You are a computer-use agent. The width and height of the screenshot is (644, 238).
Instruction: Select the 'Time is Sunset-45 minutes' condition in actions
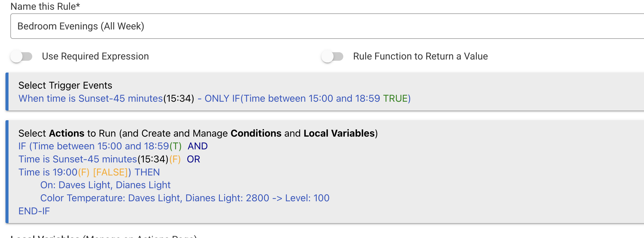pyautogui.click(x=78, y=159)
